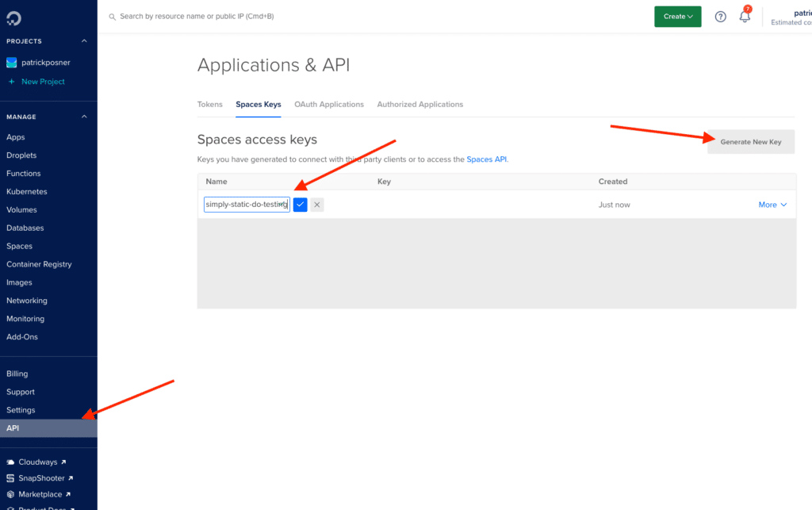
Task: Open the Authorized Applications tab
Action: click(420, 104)
